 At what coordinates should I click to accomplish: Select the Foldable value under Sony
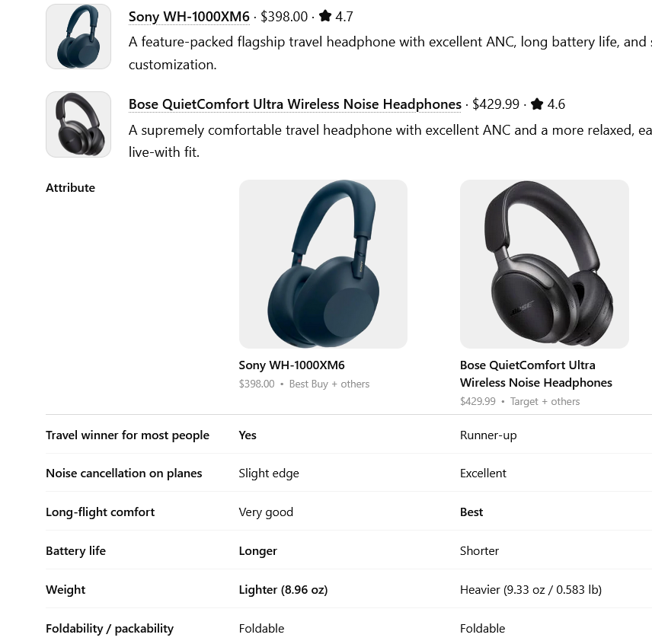point(261,628)
